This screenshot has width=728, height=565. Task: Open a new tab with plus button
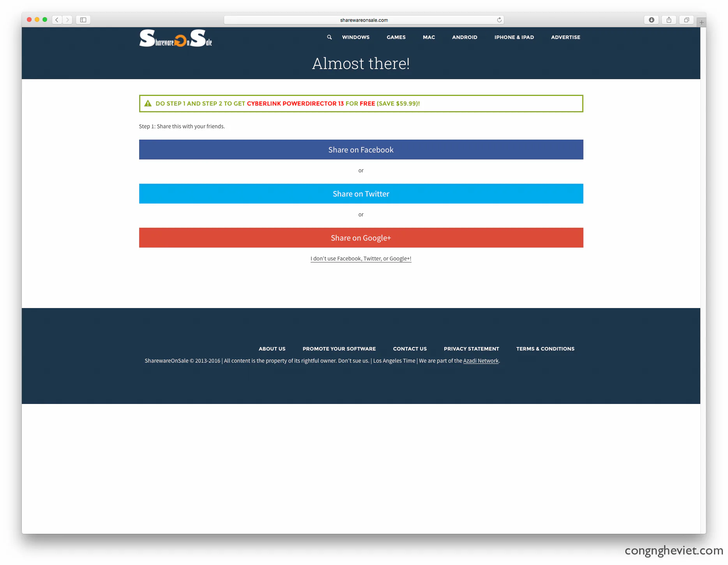tap(701, 22)
